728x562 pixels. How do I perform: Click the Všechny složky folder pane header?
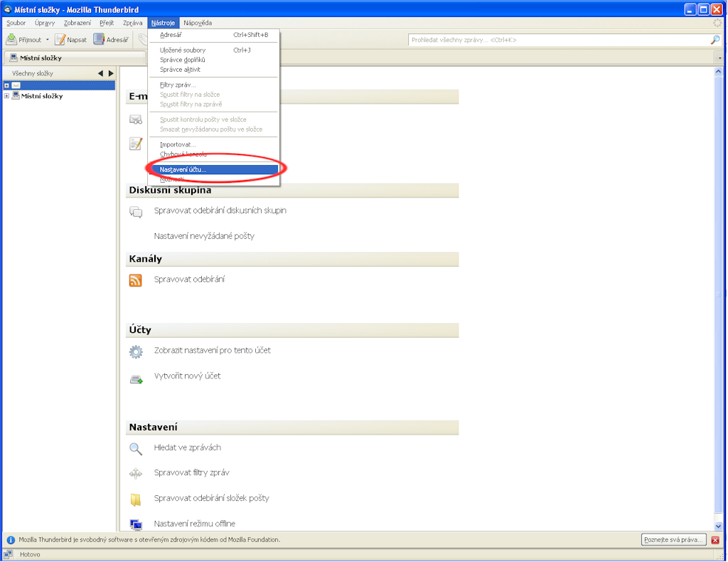click(x=33, y=73)
